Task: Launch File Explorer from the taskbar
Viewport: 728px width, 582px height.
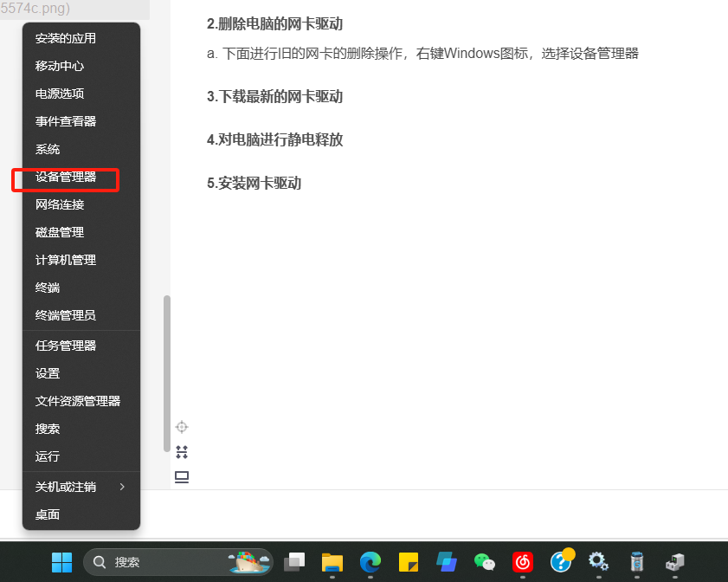Action: tap(332, 562)
